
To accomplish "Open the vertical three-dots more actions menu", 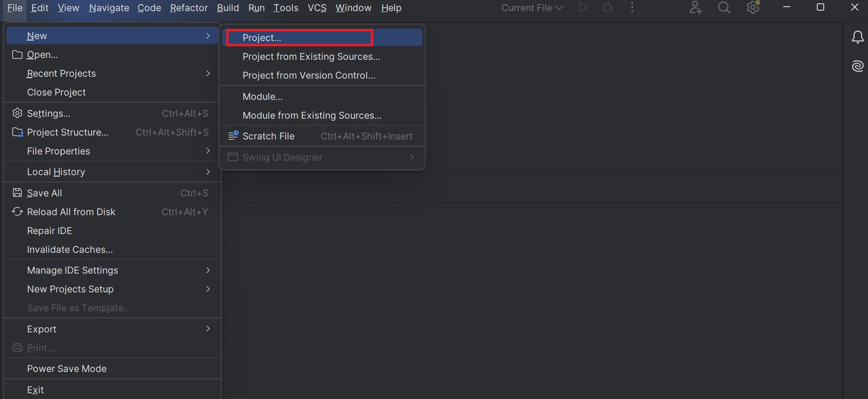I will 632,8.
